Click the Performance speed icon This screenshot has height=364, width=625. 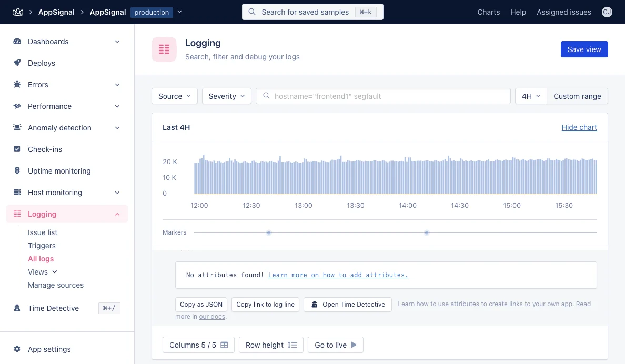coord(17,106)
